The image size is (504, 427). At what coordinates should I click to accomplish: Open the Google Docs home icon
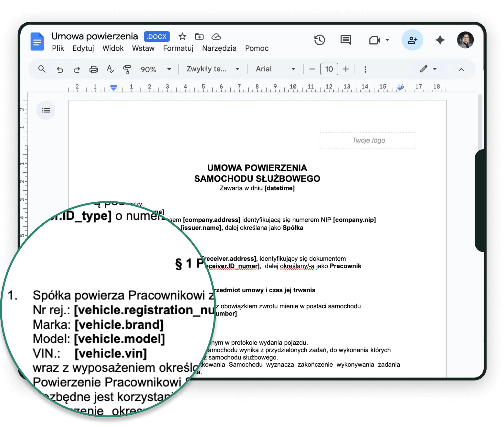[x=37, y=41]
